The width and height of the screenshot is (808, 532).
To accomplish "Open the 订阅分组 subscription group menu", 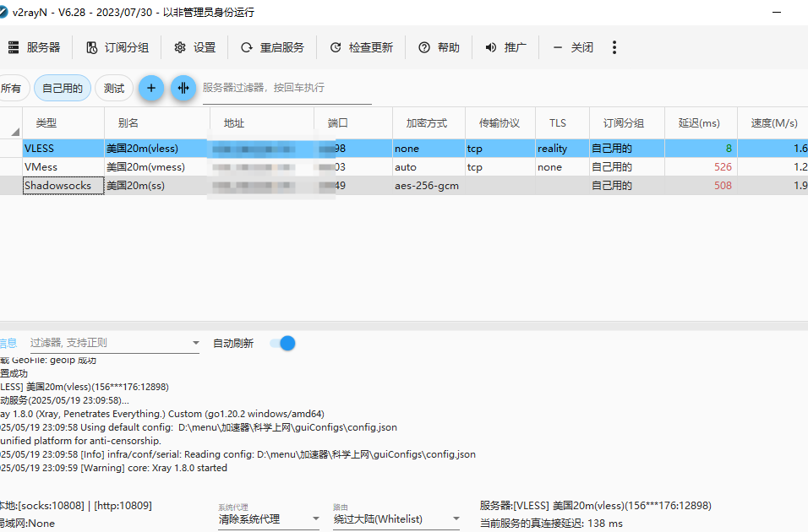I will coord(117,48).
